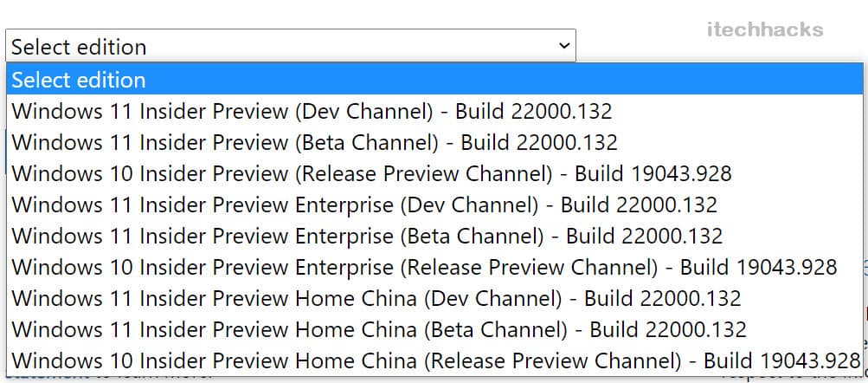Select Windows 11 Insider Preview Dev Channel

pyautogui.click(x=312, y=111)
